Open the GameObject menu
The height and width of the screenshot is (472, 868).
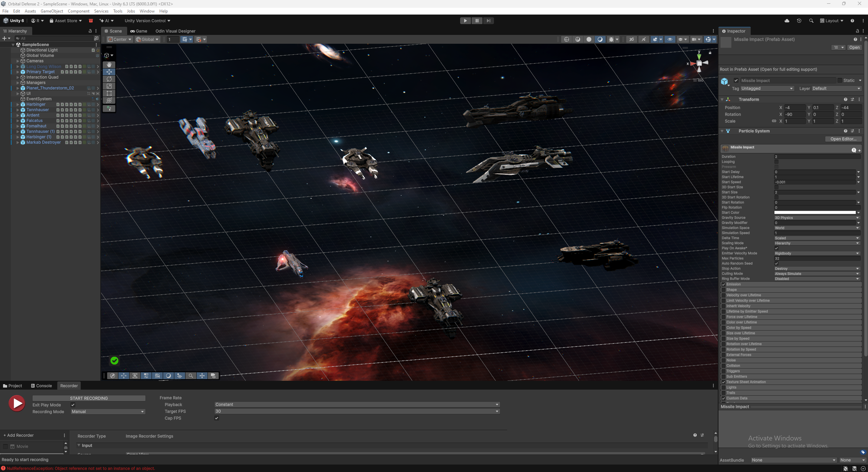click(x=52, y=11)
